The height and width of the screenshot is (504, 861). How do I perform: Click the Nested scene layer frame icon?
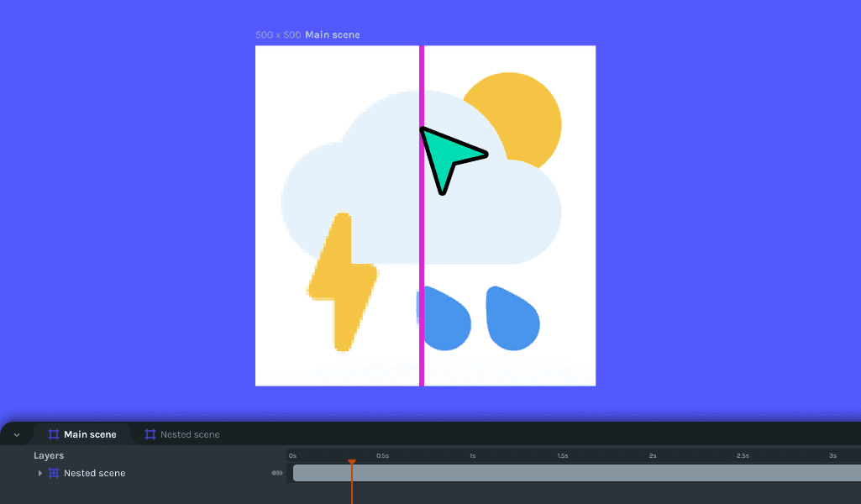point(54,473)
